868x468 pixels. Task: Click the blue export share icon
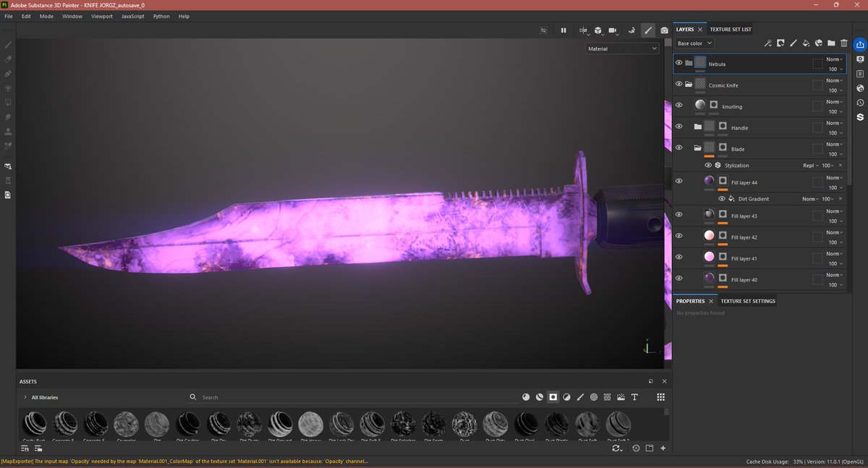860,45
